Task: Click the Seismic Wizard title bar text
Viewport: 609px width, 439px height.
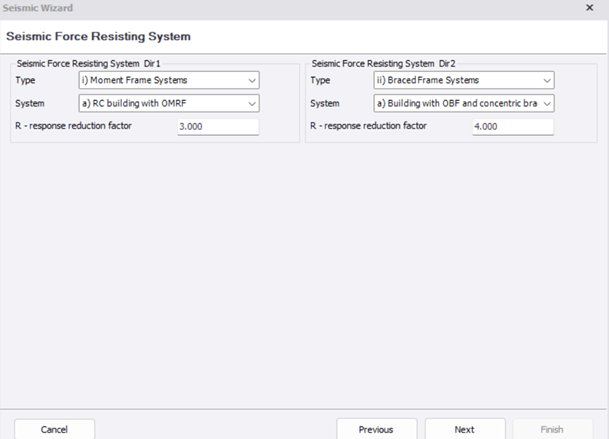Action: pyautogui.click(x=38, y=8)
